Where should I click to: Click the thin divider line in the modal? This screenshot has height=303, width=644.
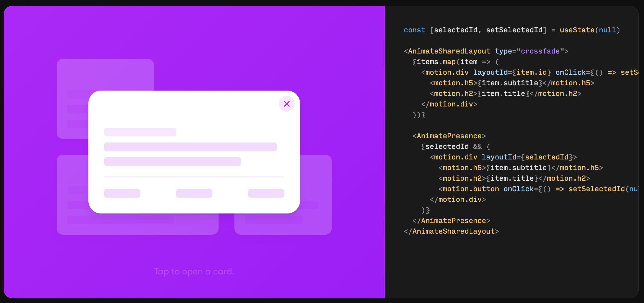pyautogui.click(x=194, y=177)
